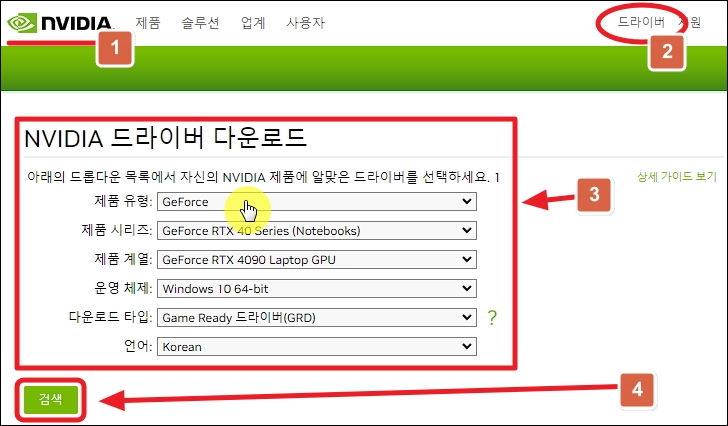
Task: Open the 제품 menu
Action: click(148, 23)
